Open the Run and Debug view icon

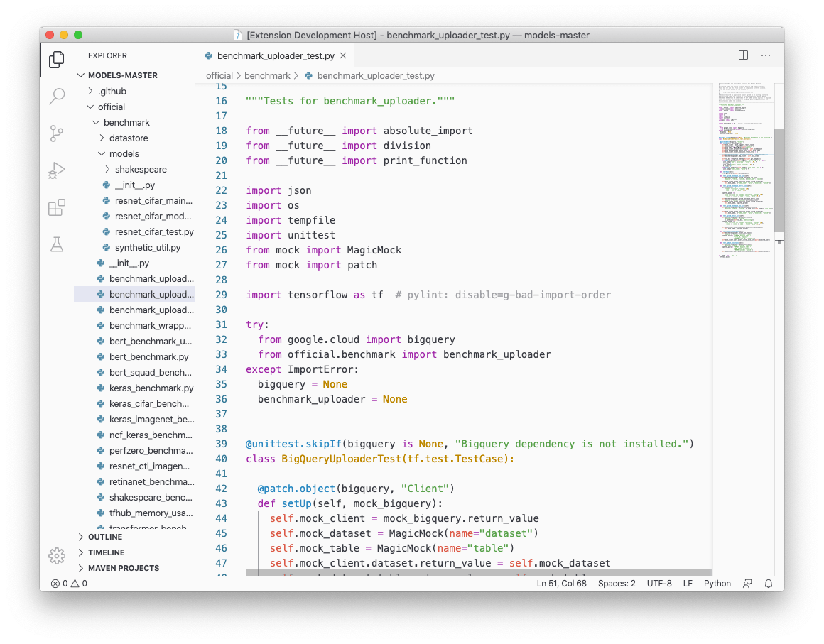tap(57, 170)
